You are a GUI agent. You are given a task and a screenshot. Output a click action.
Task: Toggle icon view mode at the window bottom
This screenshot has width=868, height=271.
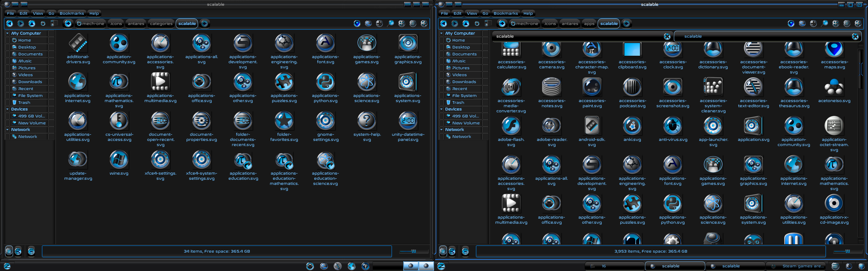(8, 251)
